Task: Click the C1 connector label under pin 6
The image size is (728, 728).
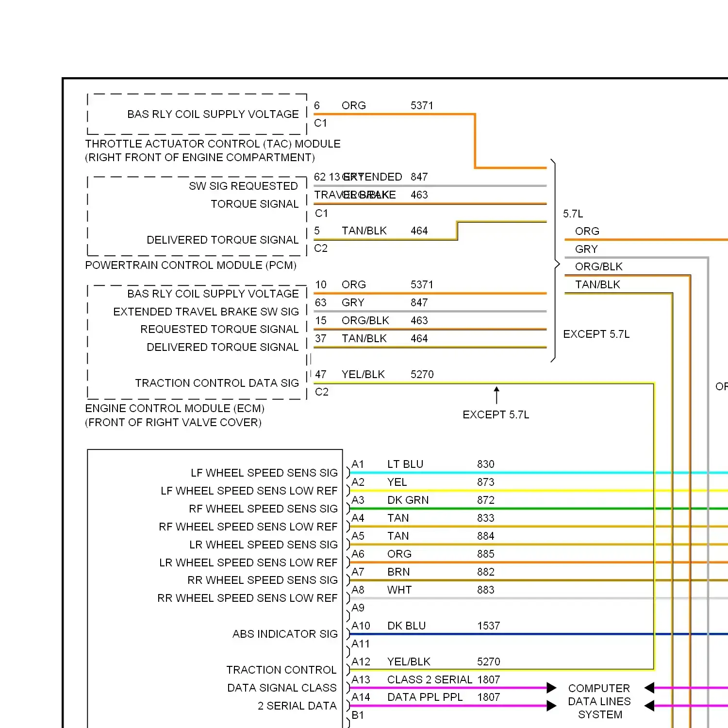Action: coord(320,123)
